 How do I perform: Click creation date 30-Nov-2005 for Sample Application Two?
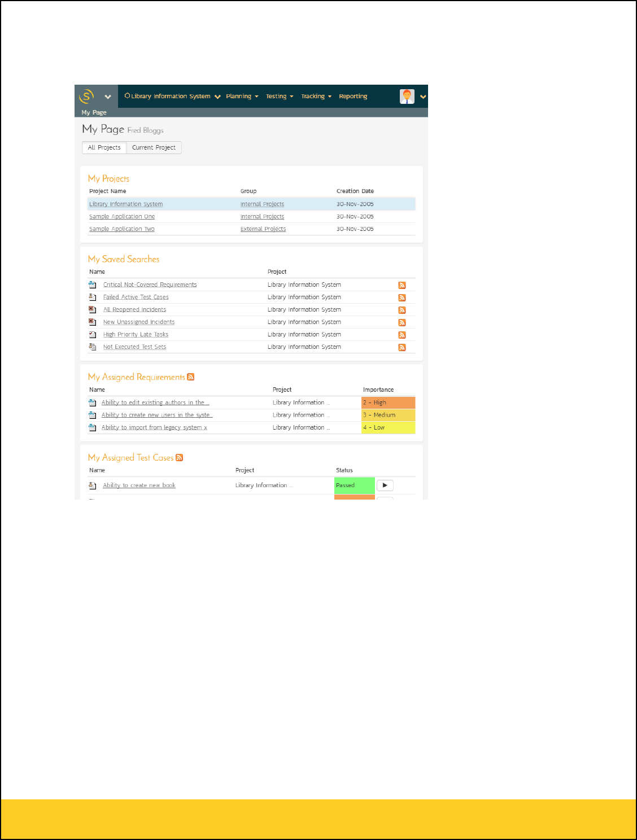point(355,229)
